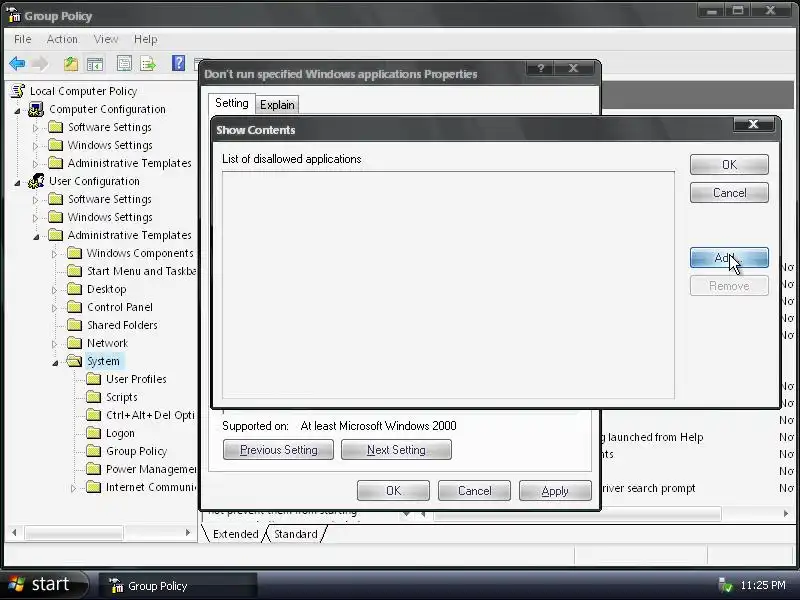Click OK in the Show Contents dialog
Viewport: 800px width, 600px height.
pos(729,164)
